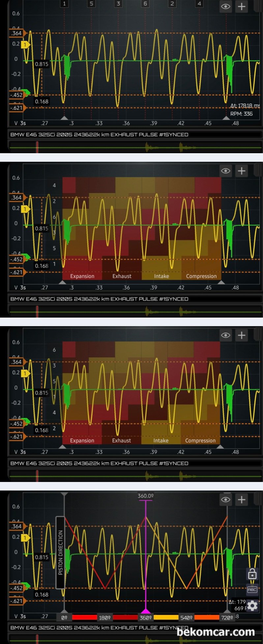
Task: Select green trigger arrow in top panel
Action: click(26, 93)
